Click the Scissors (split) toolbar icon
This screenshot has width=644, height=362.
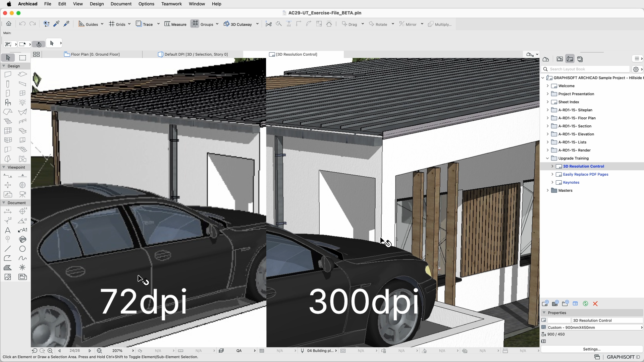pyautogui.click(x=268, y=24)
